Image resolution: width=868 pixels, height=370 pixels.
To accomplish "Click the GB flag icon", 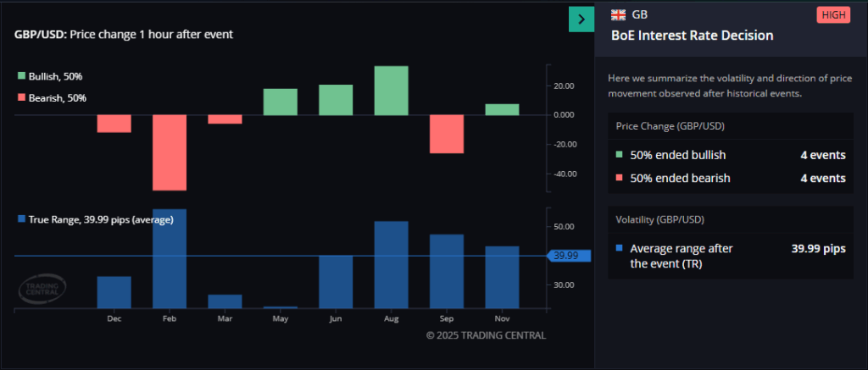I will (x=619, y=15).
